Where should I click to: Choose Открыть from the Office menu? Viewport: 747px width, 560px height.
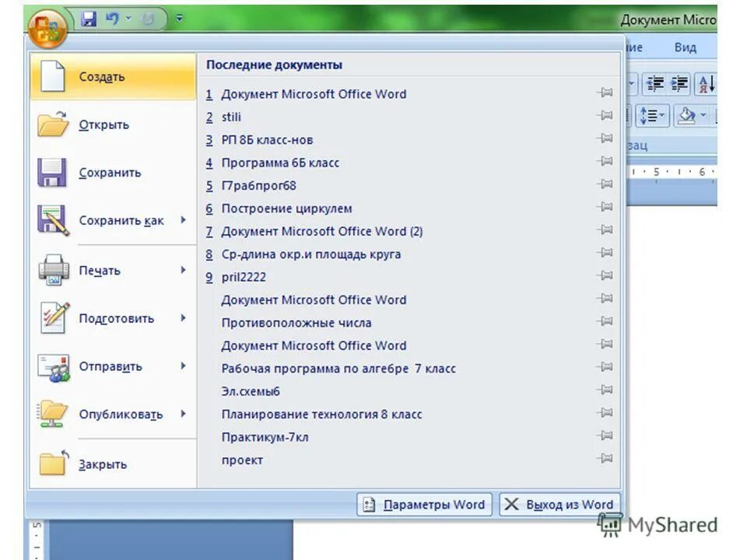pyautogui.click(x=113, y=124)
